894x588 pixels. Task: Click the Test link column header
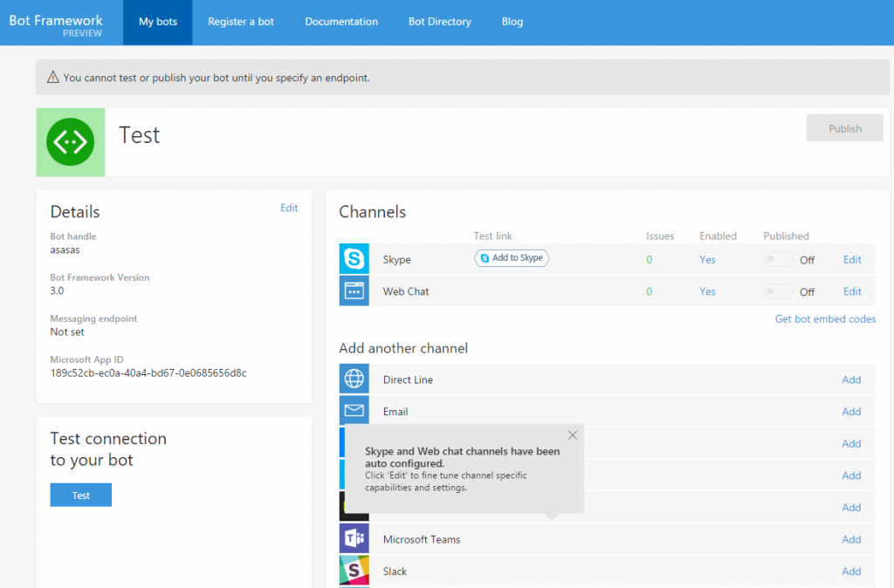[x=492, y=236]
